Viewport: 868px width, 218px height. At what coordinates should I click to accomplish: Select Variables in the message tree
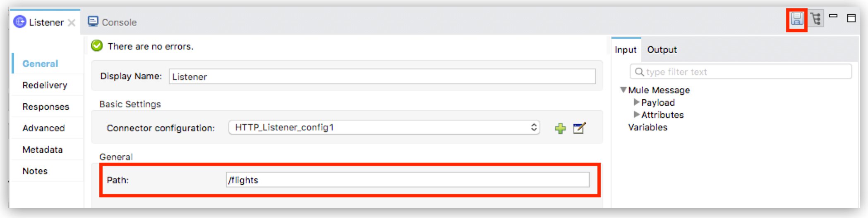(x=647, y=128)
